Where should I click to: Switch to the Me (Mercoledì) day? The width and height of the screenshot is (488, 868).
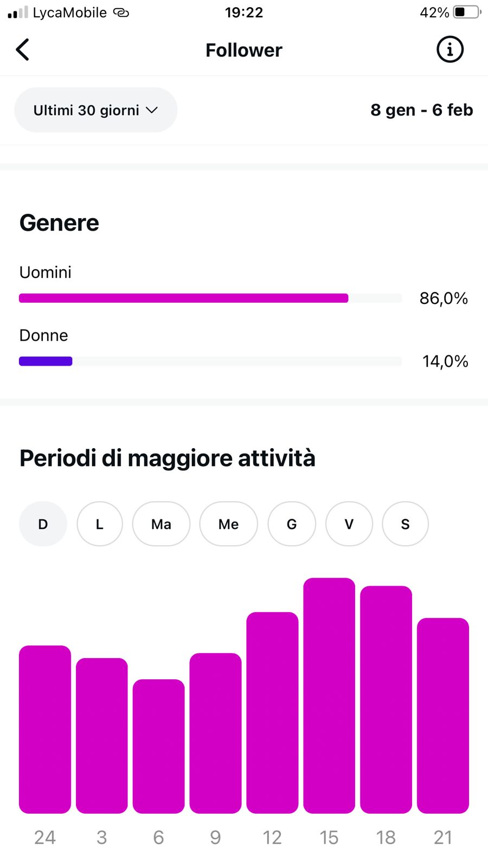point(228,524)
